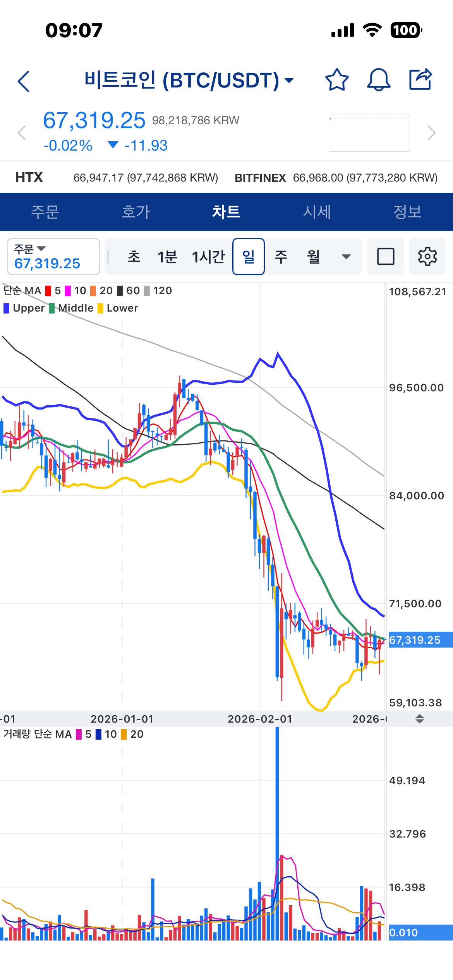This screenshot has height=980, width=453.
Task: Open price alerts with the bell icon
Action: pyautogui.click(x=378, y=80)
